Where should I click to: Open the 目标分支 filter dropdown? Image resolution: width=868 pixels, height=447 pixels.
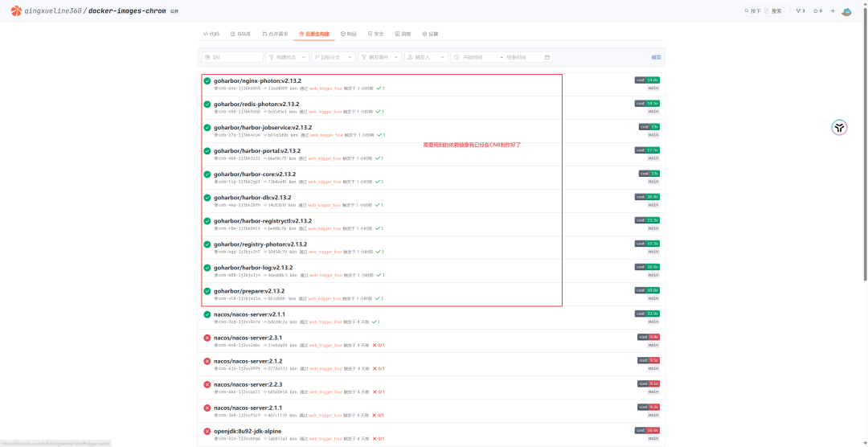click(334, 57)
